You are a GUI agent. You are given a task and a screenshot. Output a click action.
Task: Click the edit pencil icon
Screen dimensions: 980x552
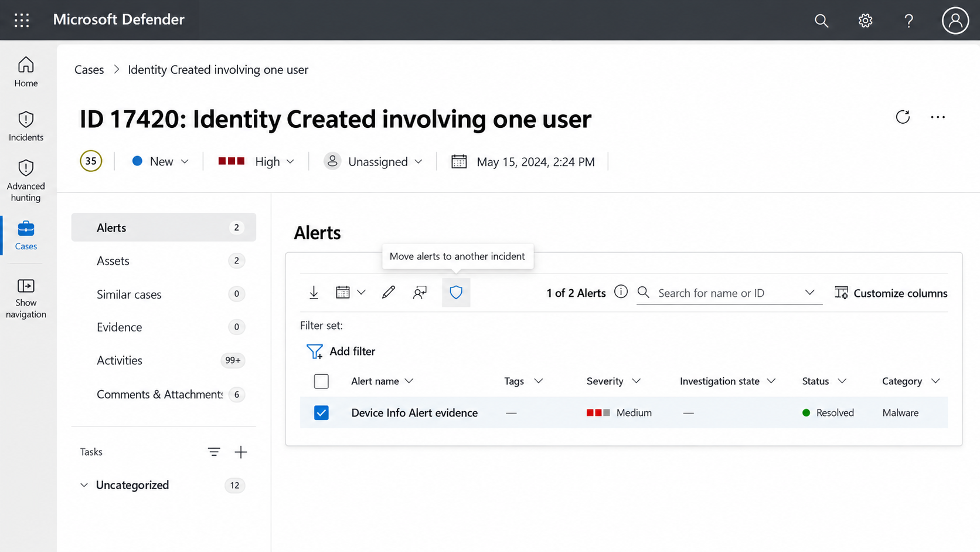[x=388, y=292]
